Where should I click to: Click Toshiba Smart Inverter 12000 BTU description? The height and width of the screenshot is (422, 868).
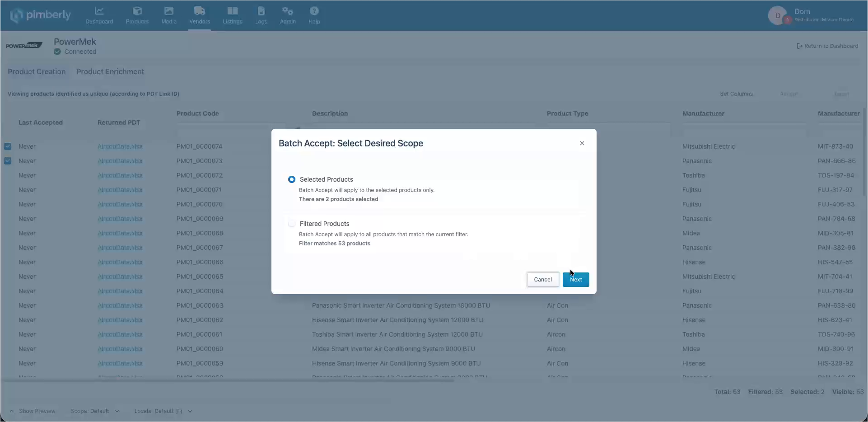click(x=397, y=334)
